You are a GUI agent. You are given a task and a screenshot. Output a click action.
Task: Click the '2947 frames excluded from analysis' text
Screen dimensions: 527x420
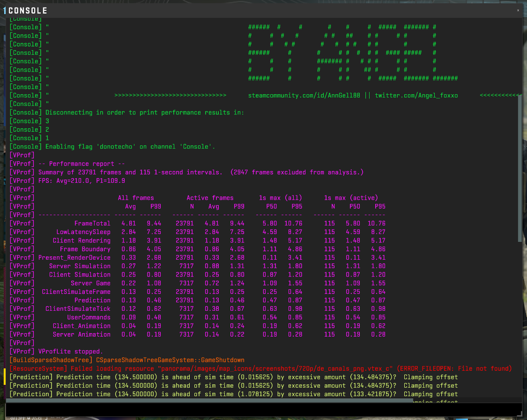pyautogui.click(x=297, y=172)
